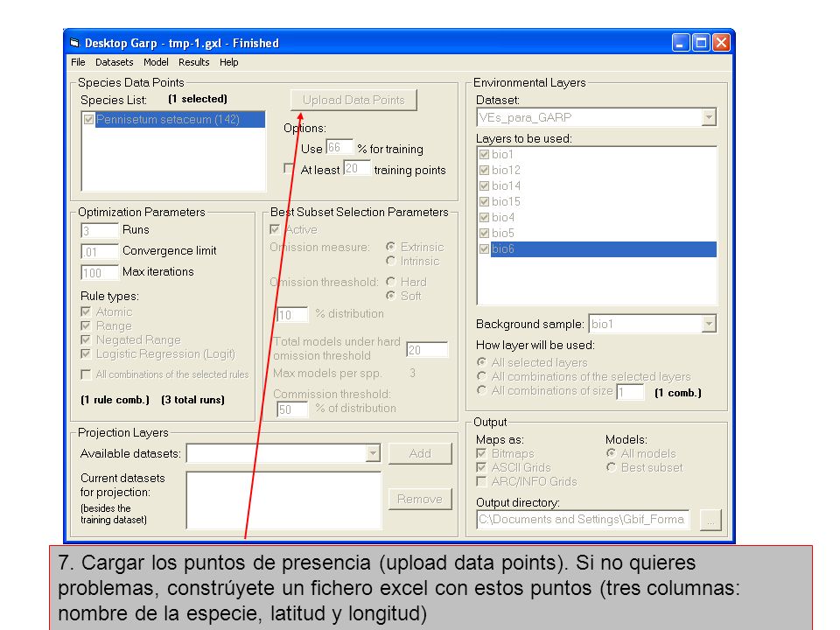
Task: Click the Max iterations field
Action: pos(99,273)
